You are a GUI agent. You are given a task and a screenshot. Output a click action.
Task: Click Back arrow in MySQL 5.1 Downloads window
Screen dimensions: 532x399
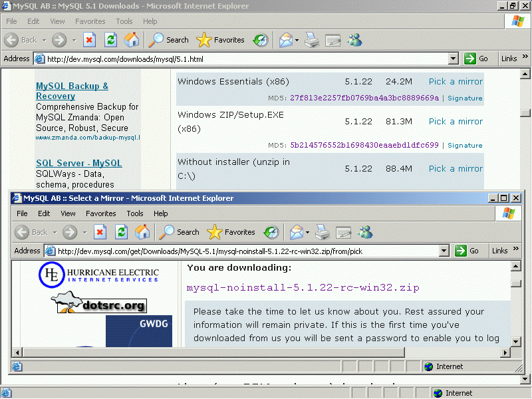pyautogui.click(x=11, y=40)
